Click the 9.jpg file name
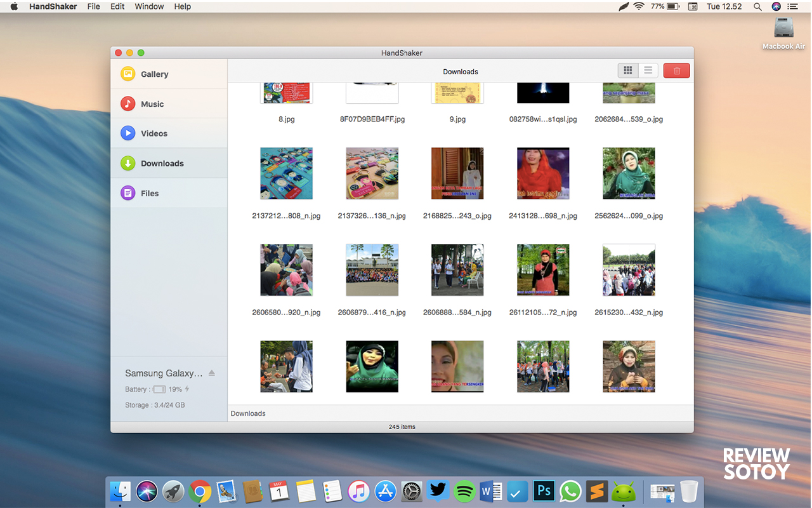The width and height of the screenshot is (812, 508). pos(457,119)
